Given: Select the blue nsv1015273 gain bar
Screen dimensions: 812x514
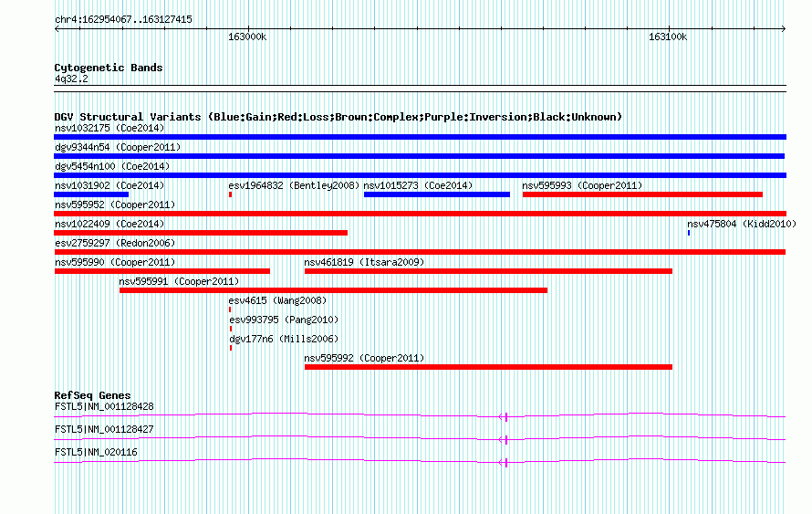Looking at the screenshot, I should (x=436, y=194).
